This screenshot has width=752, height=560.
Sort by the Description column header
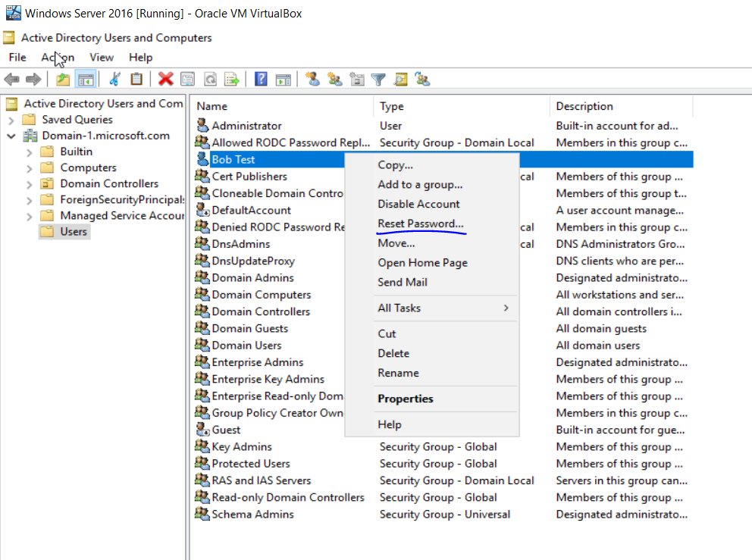point(622,106)
